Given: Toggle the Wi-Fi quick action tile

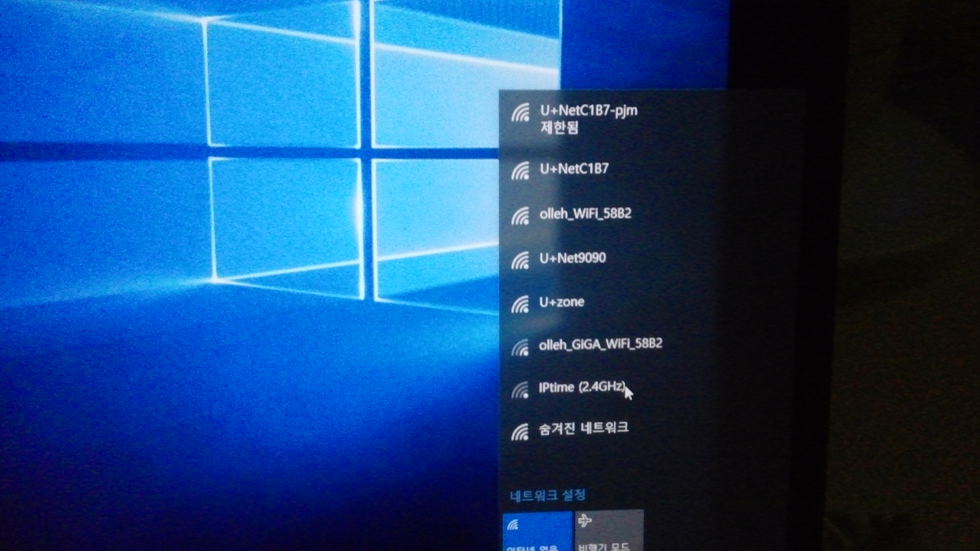Looking at the screenshot, I should tap(538, 532).
